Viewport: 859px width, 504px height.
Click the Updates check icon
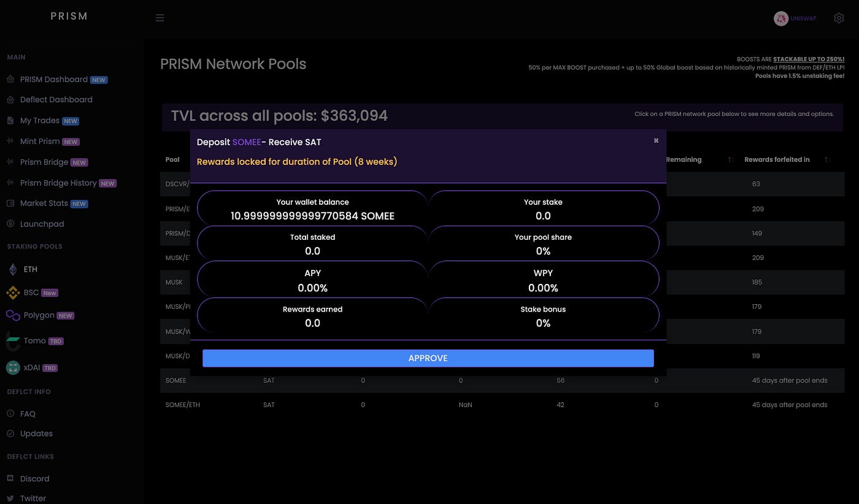coord(10,433)
